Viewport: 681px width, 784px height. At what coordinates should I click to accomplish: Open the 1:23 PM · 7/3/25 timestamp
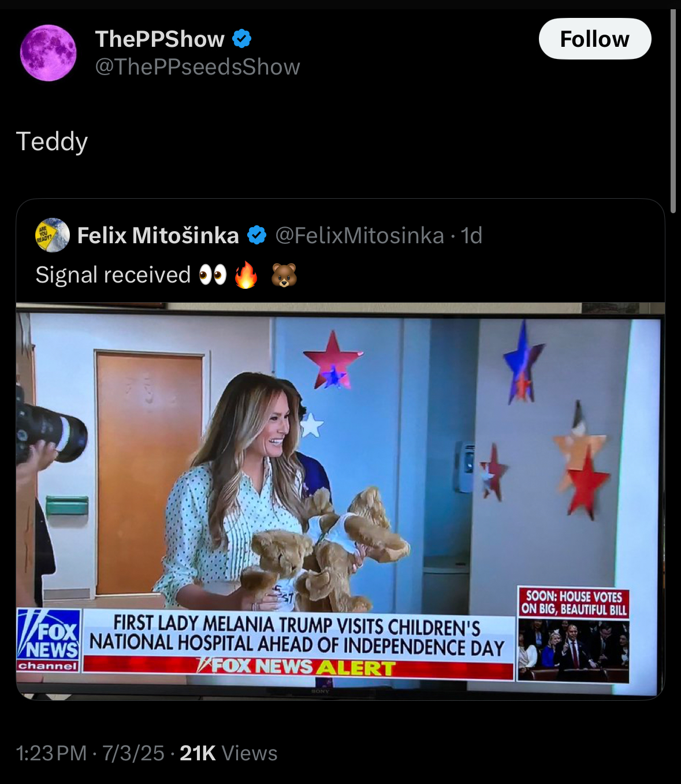coord(91,753)
